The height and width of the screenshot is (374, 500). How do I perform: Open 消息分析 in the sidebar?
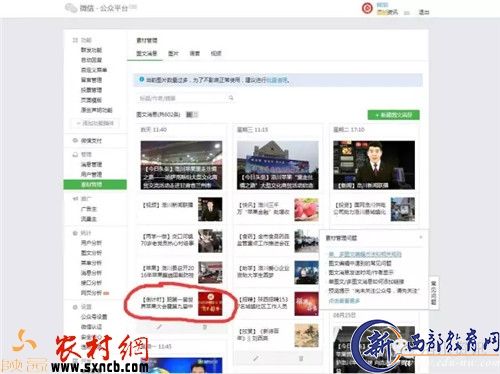tap(91, 273)
